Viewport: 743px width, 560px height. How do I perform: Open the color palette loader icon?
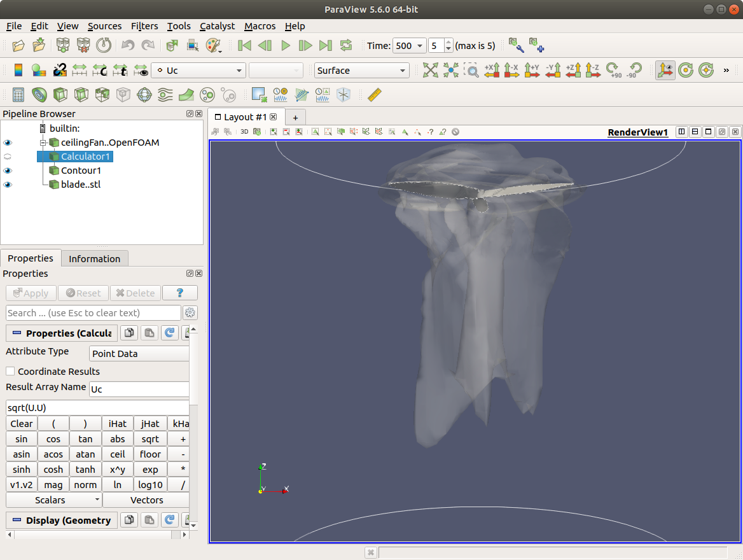click(x=214, y=46)
